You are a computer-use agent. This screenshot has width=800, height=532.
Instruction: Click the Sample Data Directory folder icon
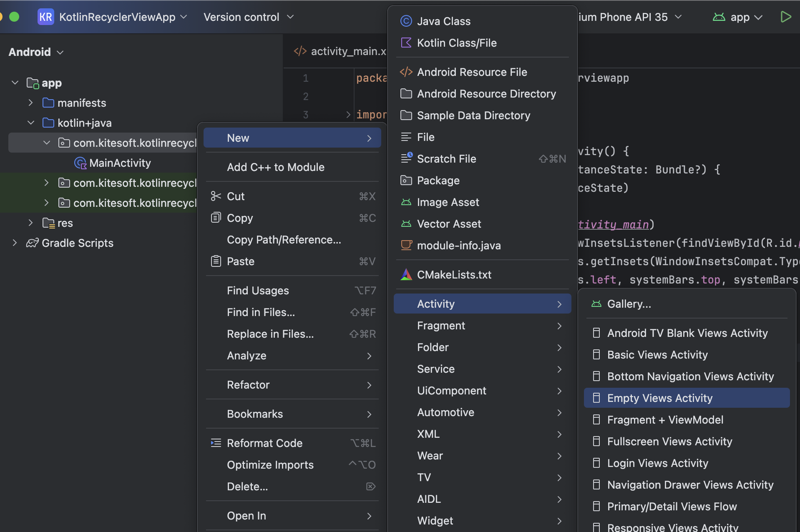406,115
